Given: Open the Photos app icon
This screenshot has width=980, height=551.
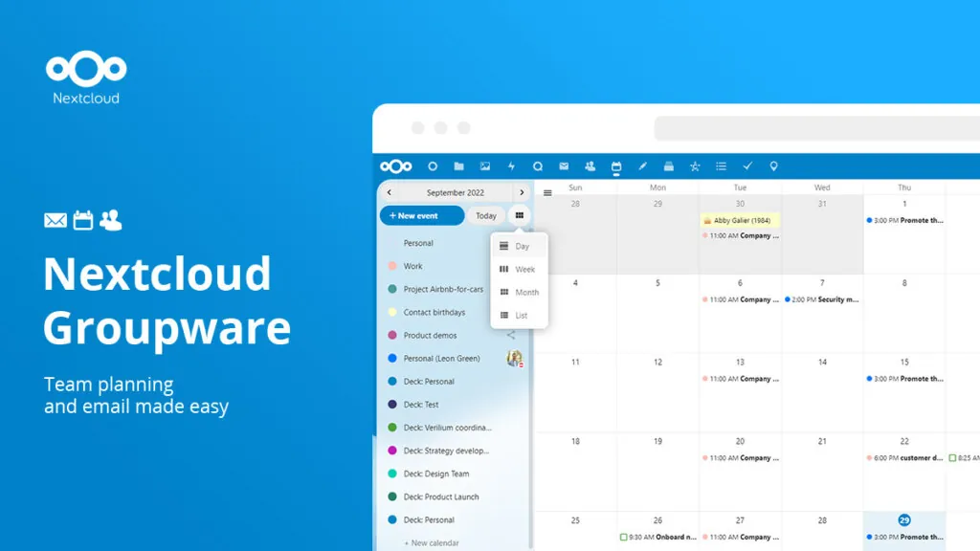Looking at the screenshot, I should pyautogui.click(x=484, y=165).
